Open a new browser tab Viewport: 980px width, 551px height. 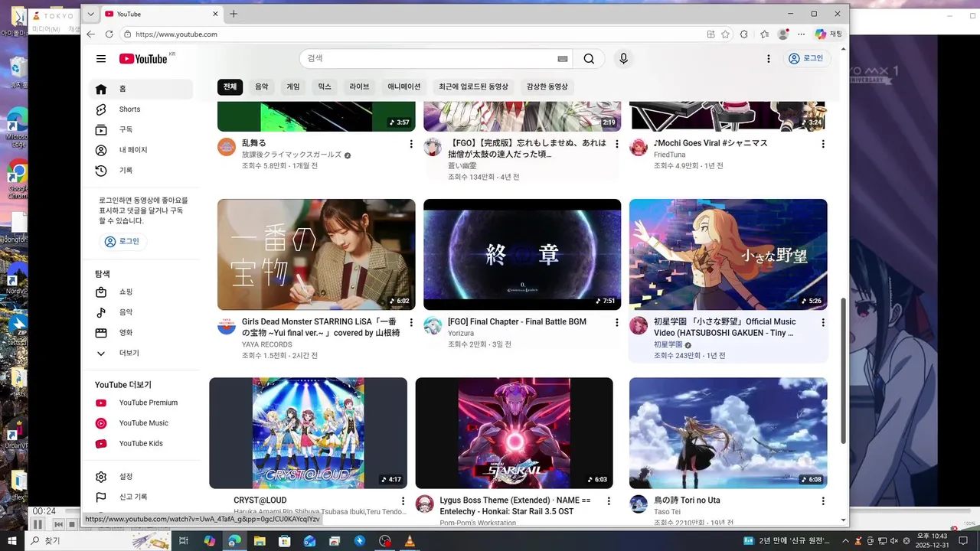(234, 14)
